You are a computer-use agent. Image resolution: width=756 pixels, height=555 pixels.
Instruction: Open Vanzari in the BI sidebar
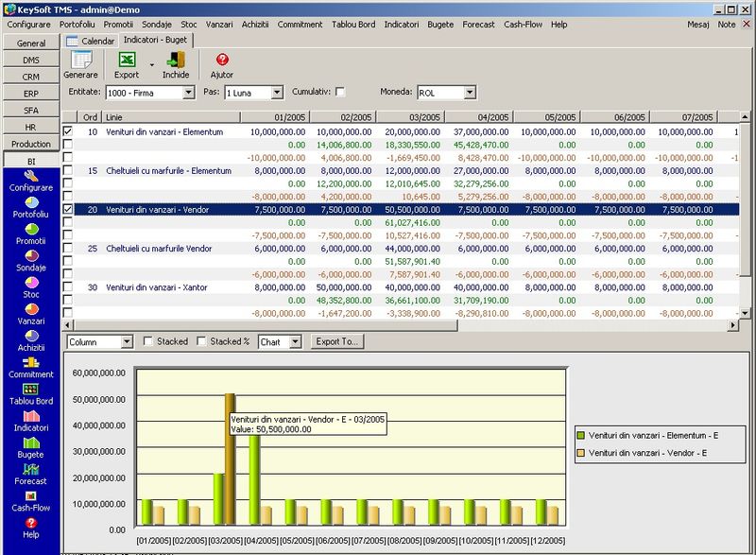tap(31, 315)
